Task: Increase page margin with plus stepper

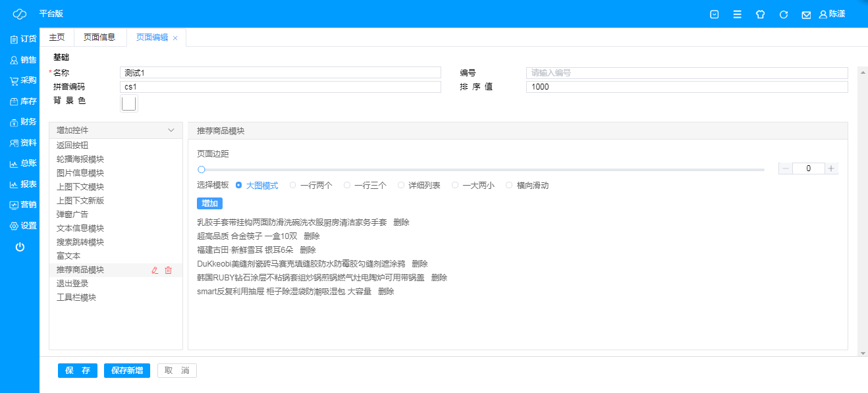Action: pos(831,169)
